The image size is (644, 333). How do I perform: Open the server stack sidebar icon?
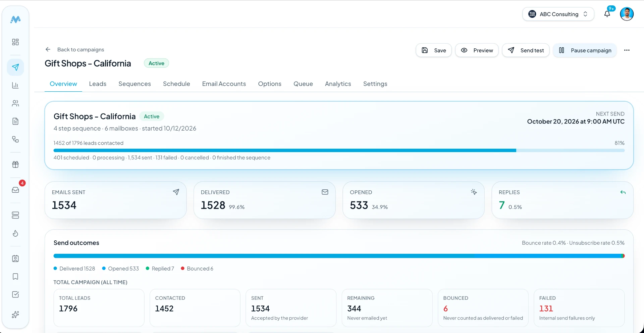coord(15,215)
